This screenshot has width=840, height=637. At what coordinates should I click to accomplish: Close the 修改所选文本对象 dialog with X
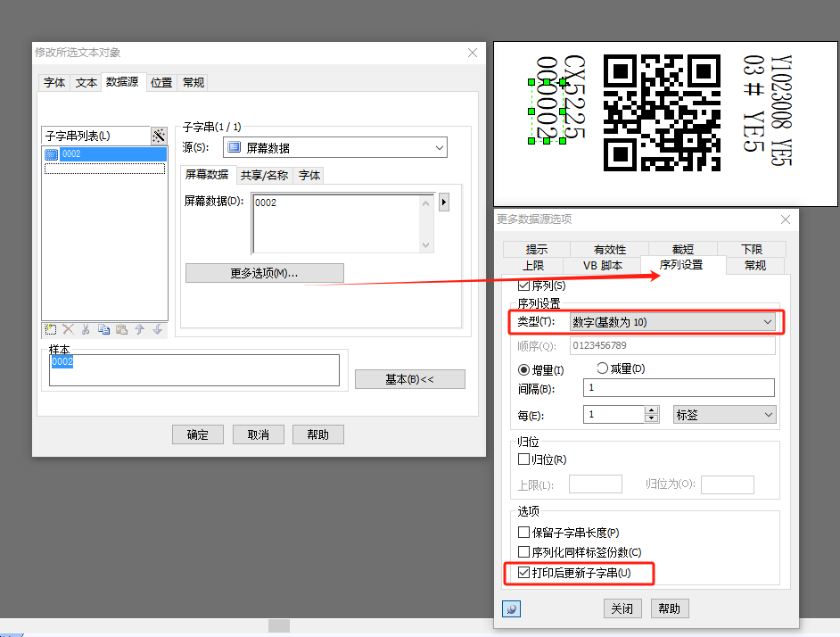(472, 53)
